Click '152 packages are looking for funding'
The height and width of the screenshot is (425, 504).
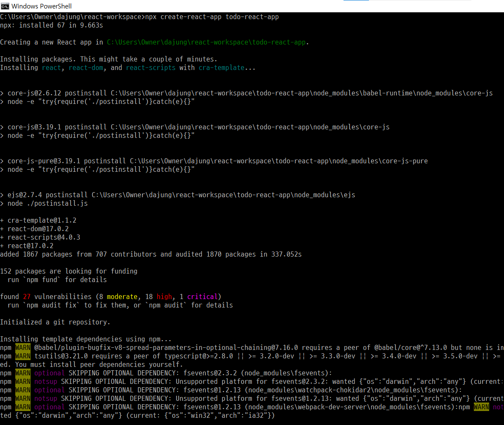(69, 271)
